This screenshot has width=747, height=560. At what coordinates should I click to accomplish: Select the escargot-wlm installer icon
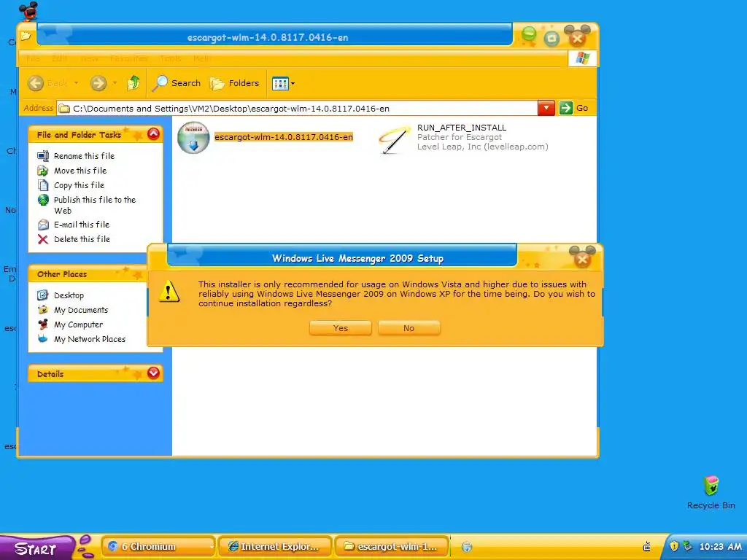193,138
